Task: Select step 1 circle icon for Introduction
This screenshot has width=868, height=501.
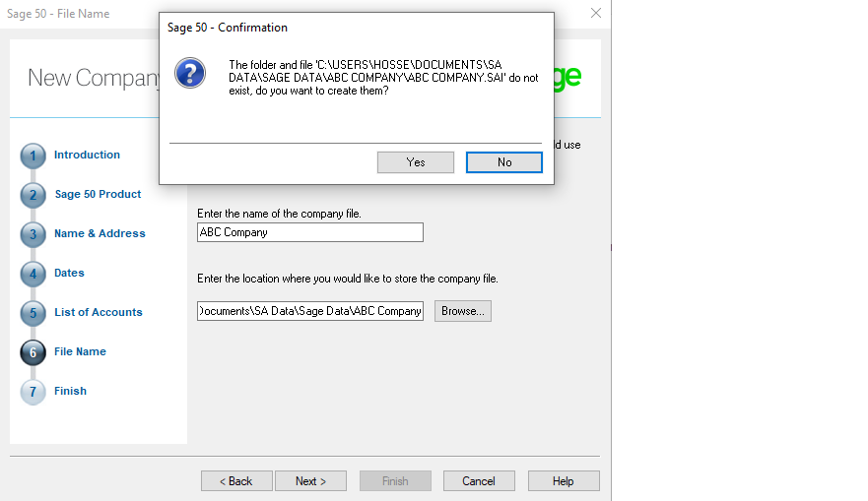Action: coord(33,156)
